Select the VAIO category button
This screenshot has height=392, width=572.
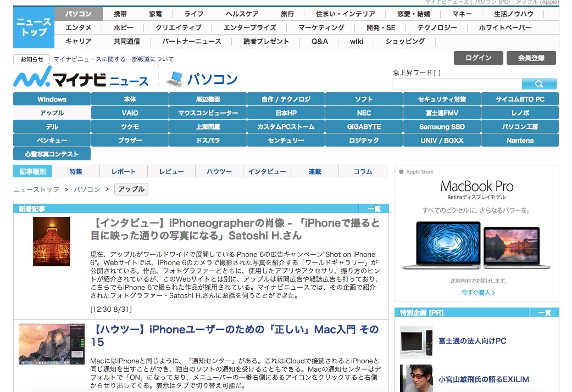click(130, 113)
